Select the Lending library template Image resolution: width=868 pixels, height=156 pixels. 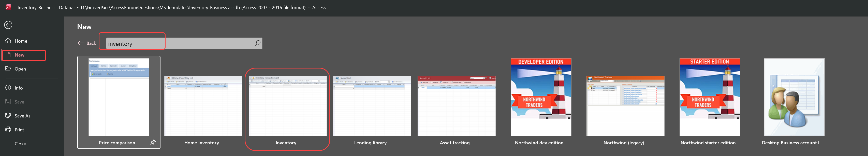click(x=372, y=106)
